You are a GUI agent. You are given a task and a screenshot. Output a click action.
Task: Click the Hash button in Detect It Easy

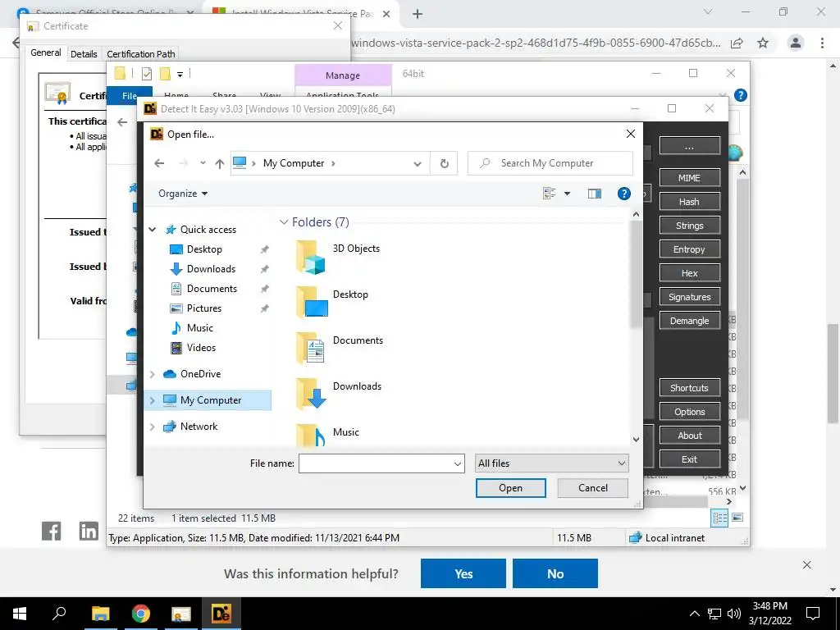tap(689, 202)
